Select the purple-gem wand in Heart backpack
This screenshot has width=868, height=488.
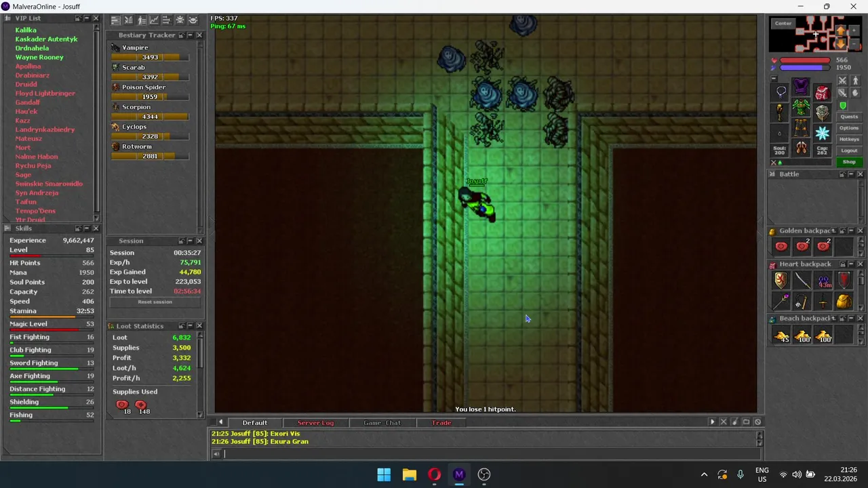(x=781, y=302)
